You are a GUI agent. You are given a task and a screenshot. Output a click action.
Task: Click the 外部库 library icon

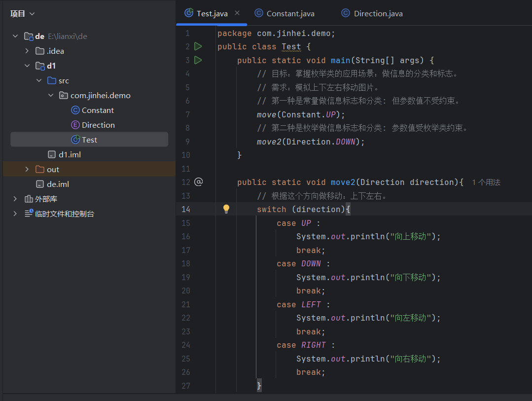click(x=29, y=199)
